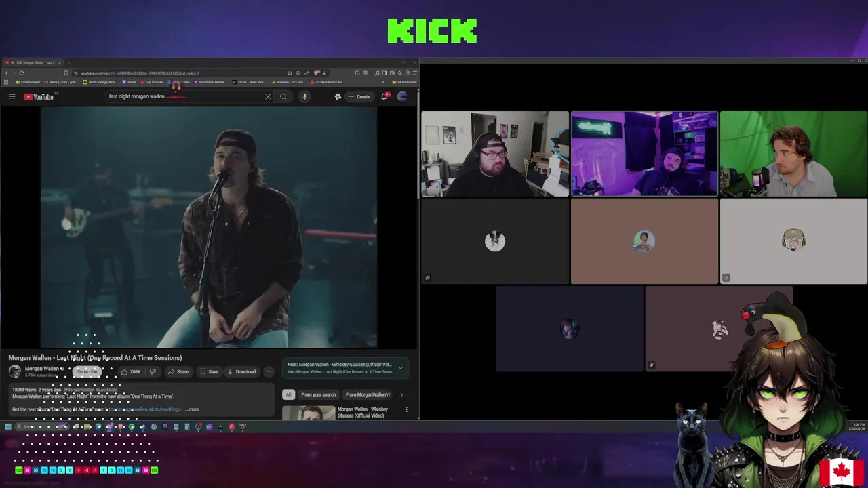The image size is (868, 488).
Task: Open YouTube notifications bell
Action: pyautogui.click(x=384, y=96)
